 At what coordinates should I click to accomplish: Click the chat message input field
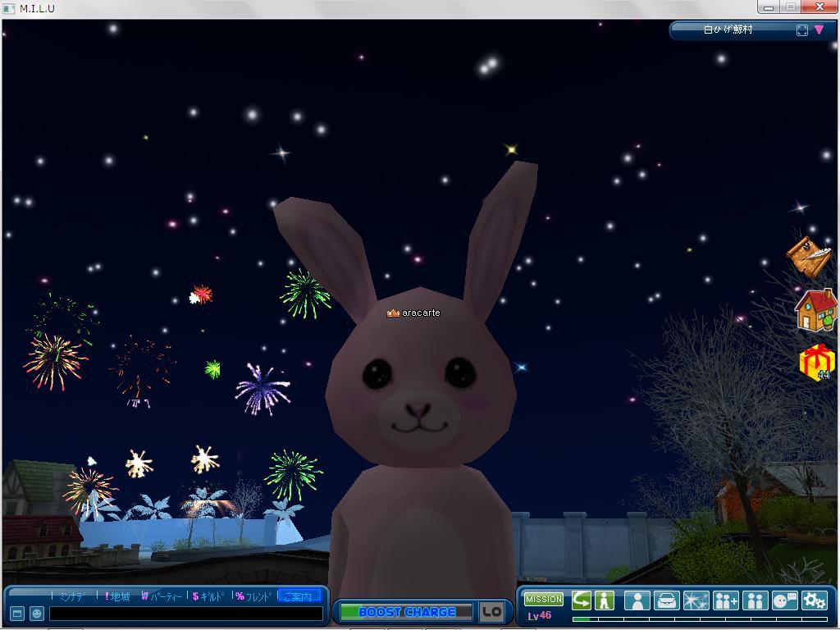185,614
